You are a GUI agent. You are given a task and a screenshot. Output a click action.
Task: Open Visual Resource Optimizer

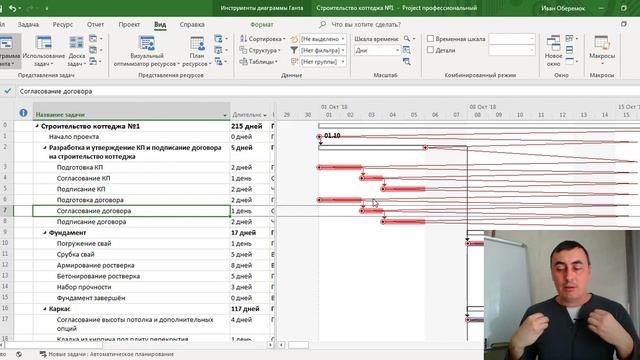147,51
